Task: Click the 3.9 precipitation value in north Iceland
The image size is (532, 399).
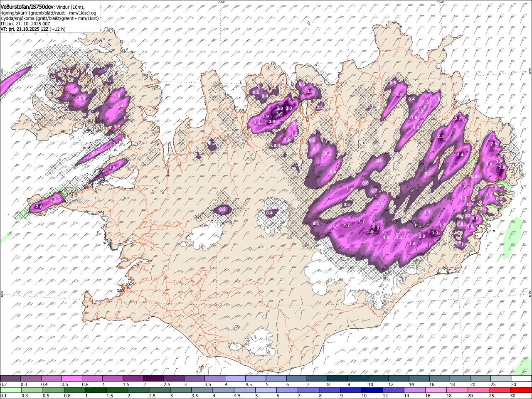Action: pyautogui.click(x=279, y=114)
